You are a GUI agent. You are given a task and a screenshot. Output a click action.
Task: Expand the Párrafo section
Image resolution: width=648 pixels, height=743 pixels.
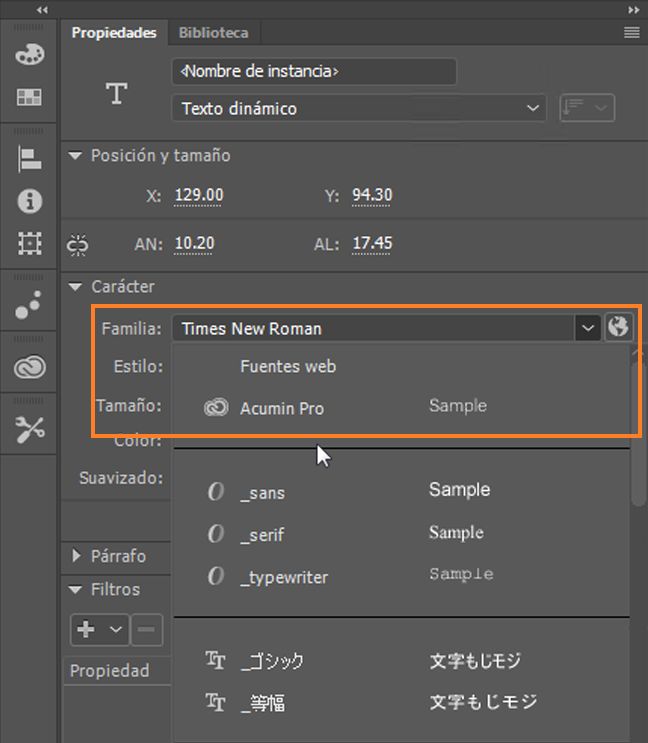(x=76, y=556)
